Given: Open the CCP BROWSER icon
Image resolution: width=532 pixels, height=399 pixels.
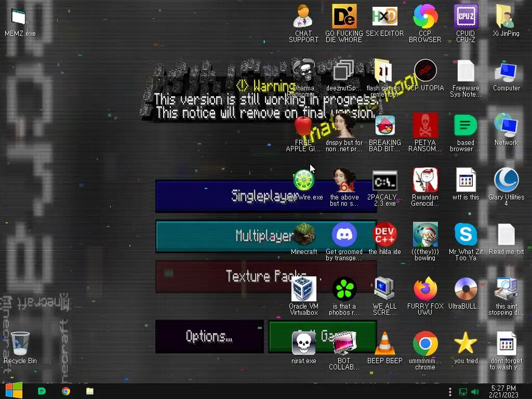Looking at the screenshot, I should click(x=425, y=16).
